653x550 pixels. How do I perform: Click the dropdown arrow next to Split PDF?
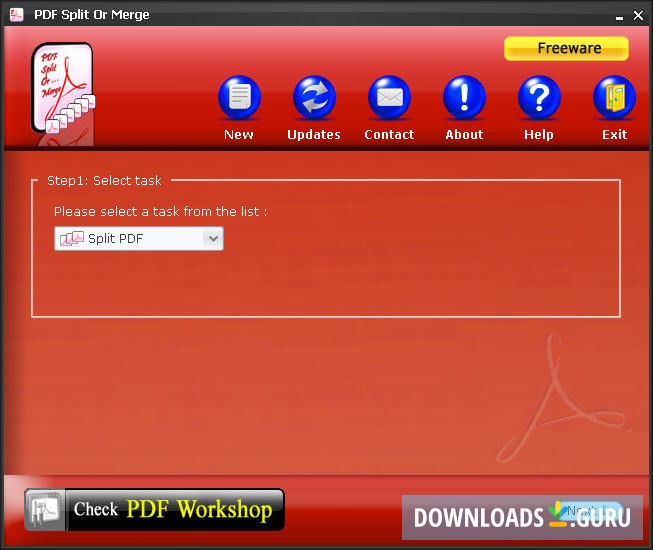coord(213,239)
